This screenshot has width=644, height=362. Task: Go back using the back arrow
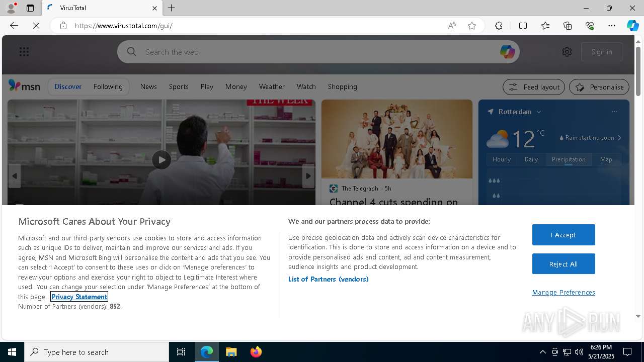[14, 26]
